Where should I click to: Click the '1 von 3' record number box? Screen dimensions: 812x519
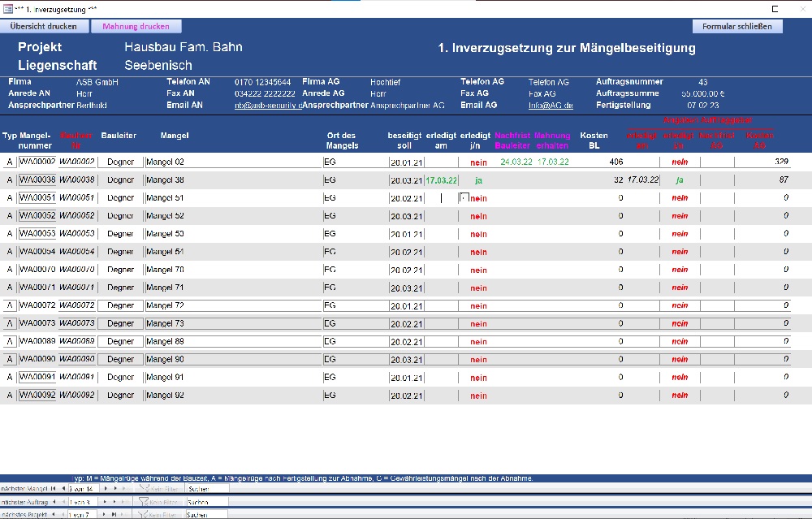[84, 502]
